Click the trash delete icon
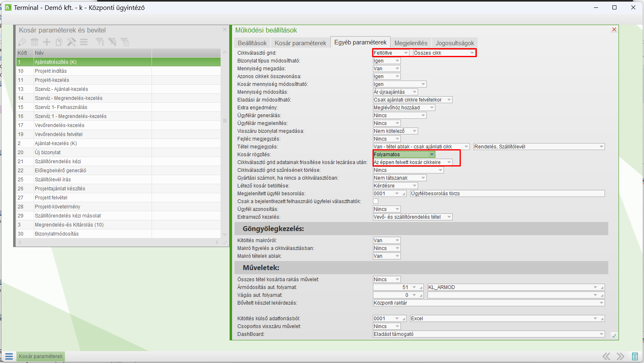The width and height of the screenshot is (644, 363). pos(34,42)
